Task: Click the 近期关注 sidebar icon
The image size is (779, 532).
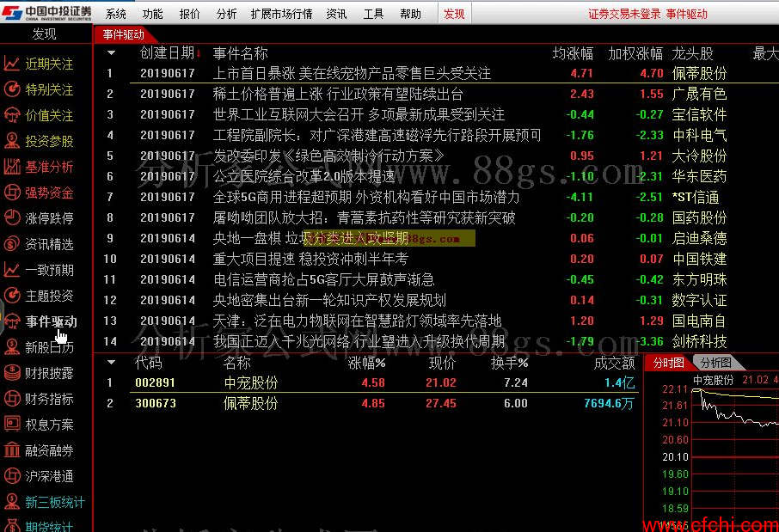Action: tap(11, 63)
